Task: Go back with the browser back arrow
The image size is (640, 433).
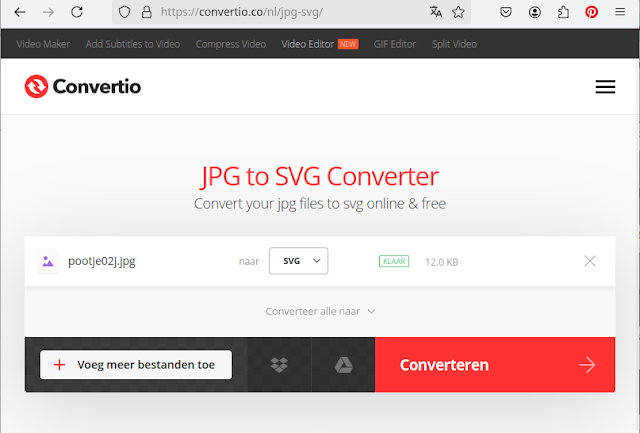Action: 20,12
